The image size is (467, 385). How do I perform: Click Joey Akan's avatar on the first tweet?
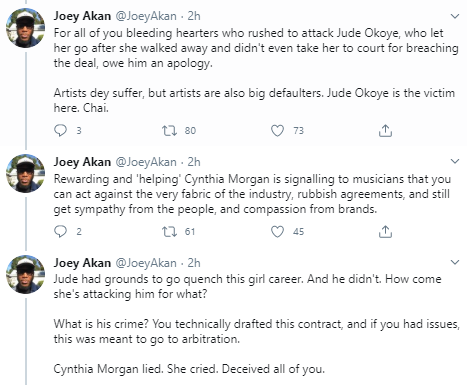[x=26, y=28]
